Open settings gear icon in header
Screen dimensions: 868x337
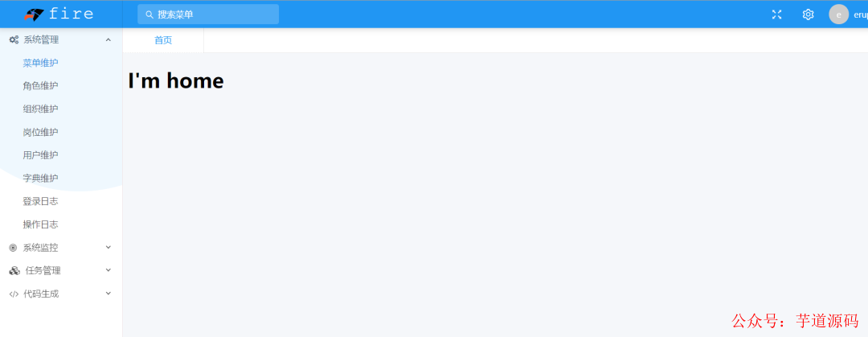pyautogui.click(x=809, y=14)
